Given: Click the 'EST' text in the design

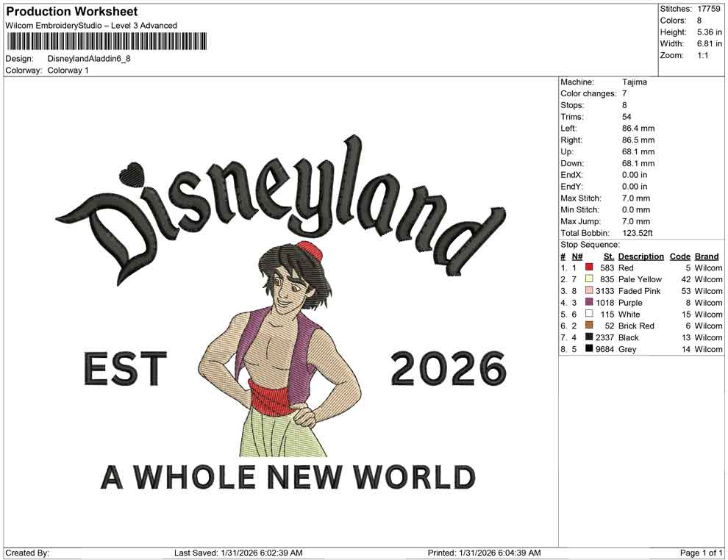Looking at the screenshot, I should 125,369.
